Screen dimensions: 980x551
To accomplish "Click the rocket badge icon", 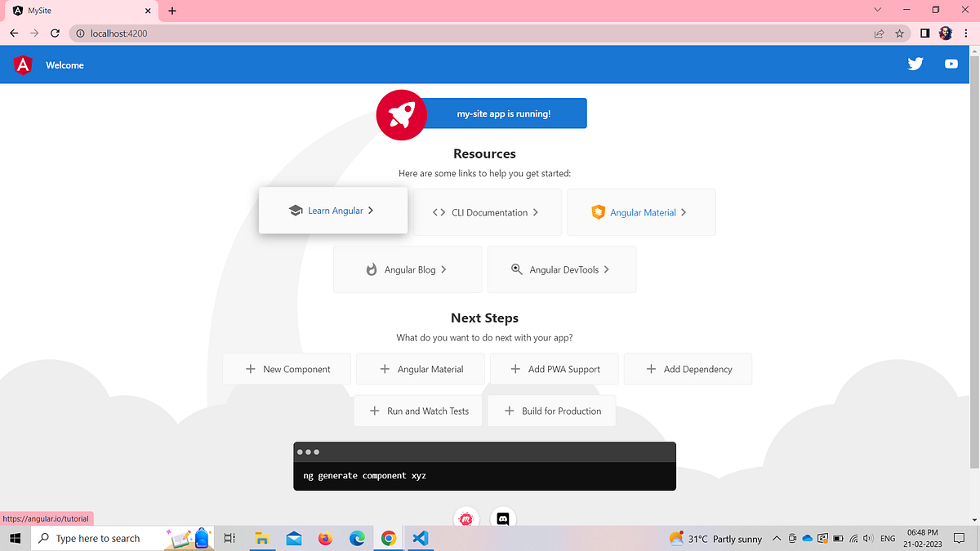I will pyautogui.click(x=401, y=114).
